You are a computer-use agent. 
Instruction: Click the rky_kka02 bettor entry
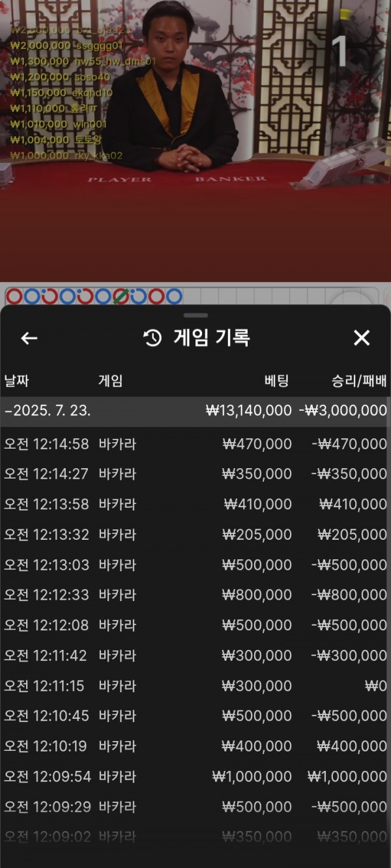(x=66, y=156)
